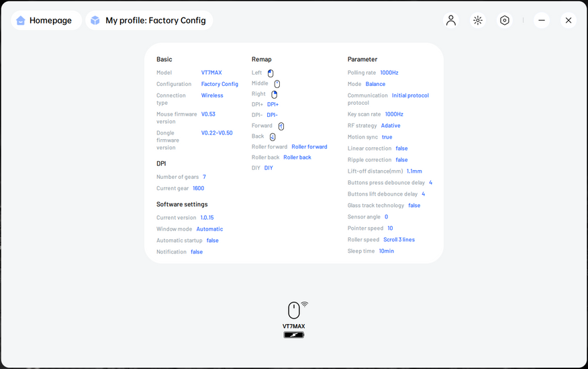Open the hexagon settings icon

pyautogui.click(x=505, y=20)
